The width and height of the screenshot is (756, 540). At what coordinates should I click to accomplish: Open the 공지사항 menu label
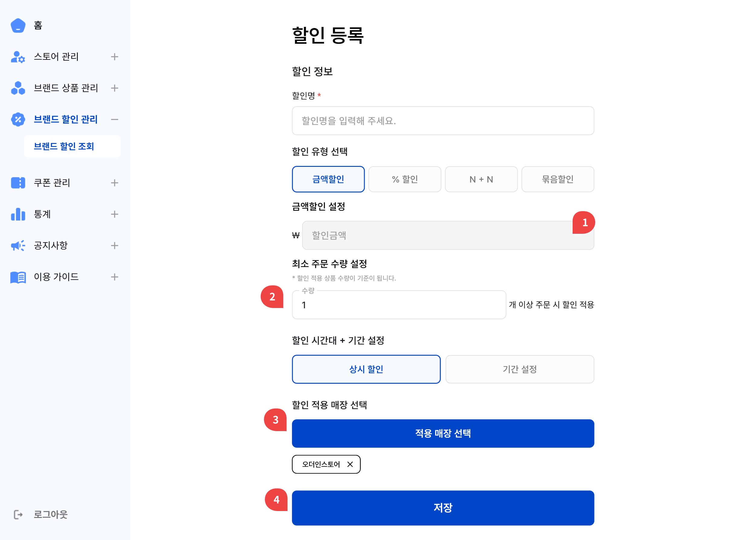(x=51, y=246)
